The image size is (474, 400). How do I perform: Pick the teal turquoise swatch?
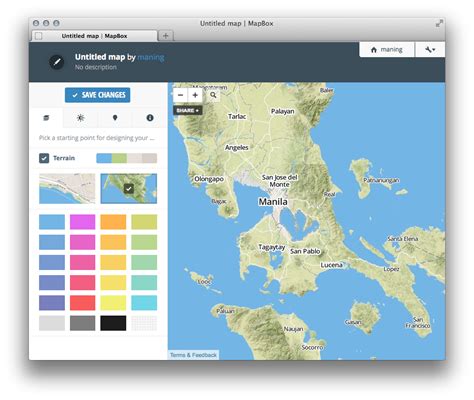(x=144, y=283)
